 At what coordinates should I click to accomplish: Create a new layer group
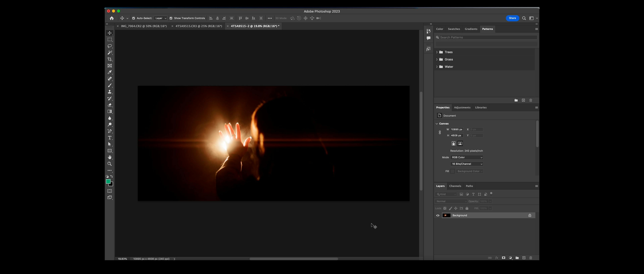517,258
